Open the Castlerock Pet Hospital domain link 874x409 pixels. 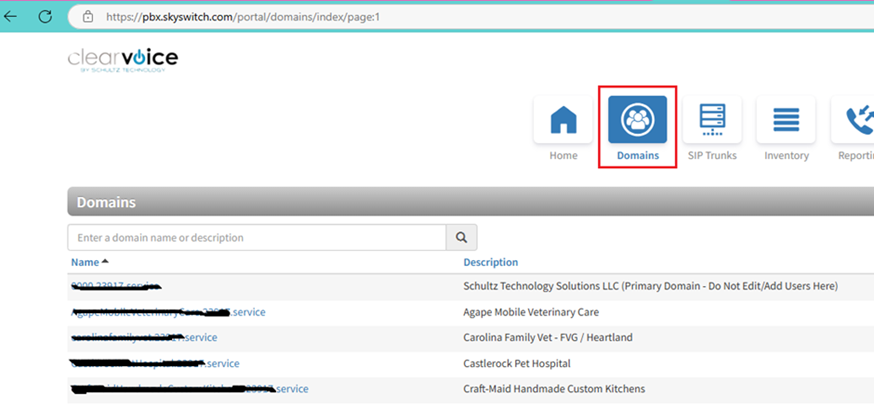pos(155,363)
